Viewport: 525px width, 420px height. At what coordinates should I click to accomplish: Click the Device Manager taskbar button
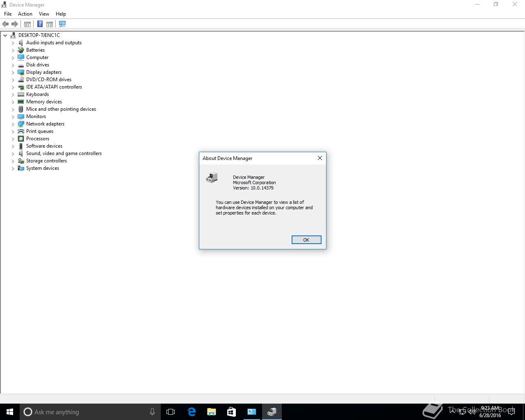point(272,412)
